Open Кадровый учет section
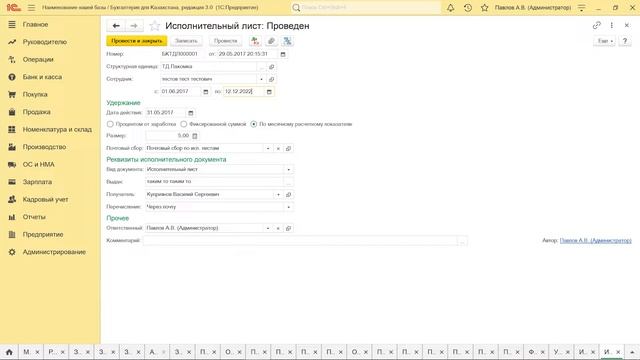 point(45,199)
